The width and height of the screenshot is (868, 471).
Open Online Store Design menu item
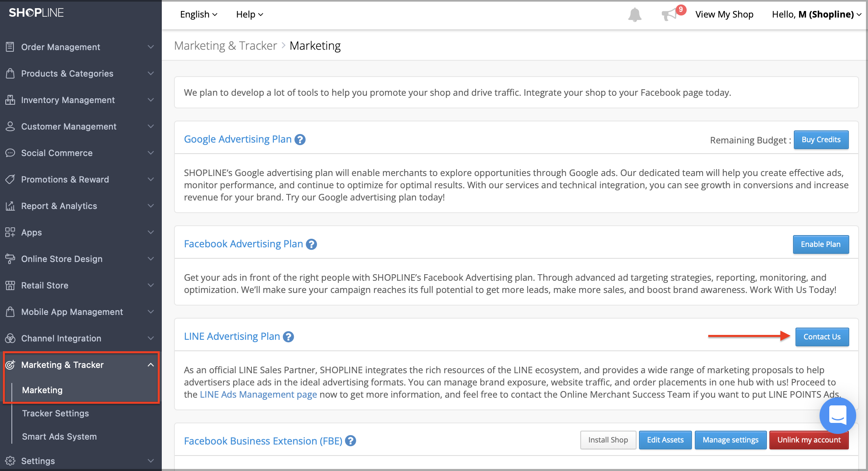(81, 259)
